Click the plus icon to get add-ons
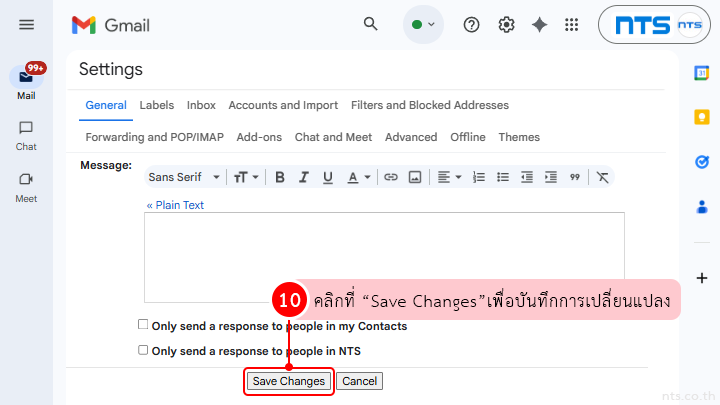 (702, 278)
